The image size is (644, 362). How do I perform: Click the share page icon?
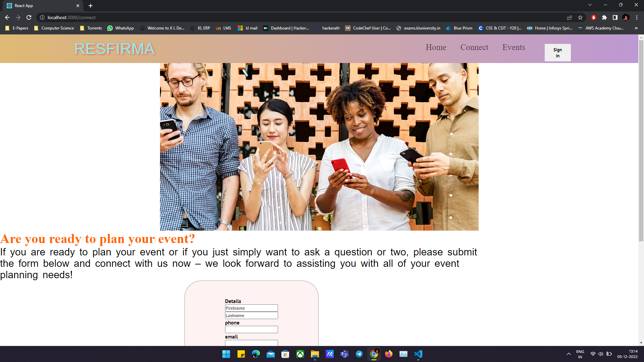[x=570, y=17]
